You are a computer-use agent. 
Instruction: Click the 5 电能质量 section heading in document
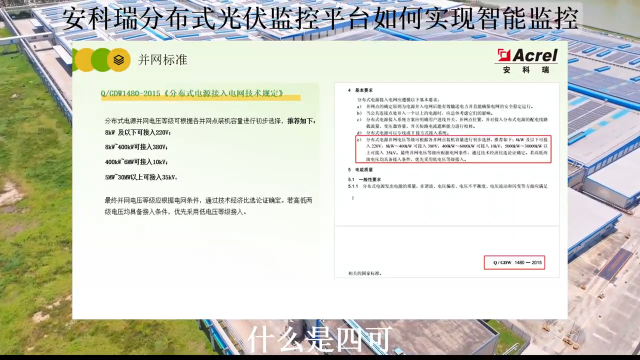(360, 169)
